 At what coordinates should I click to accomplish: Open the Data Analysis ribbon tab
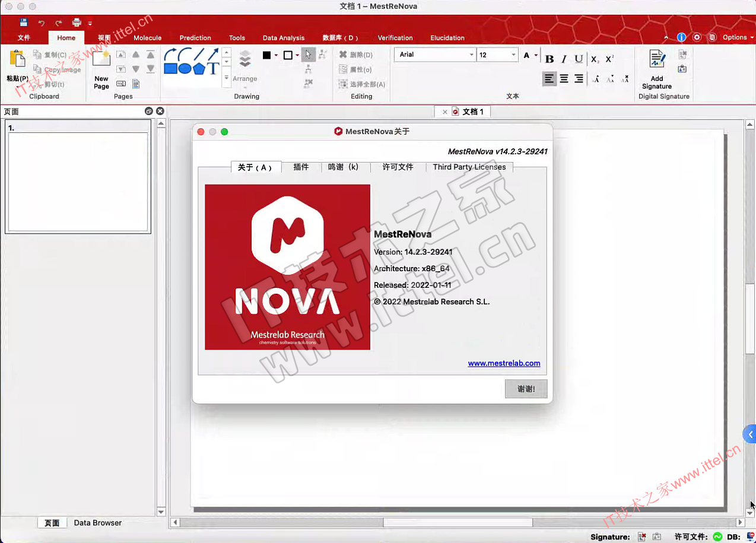[x=284, y=38]
